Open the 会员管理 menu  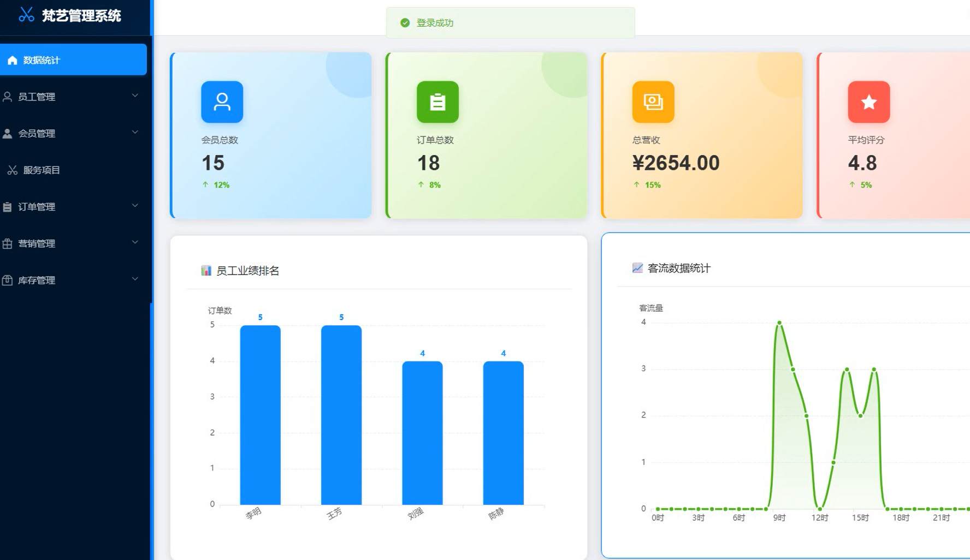[x=73, y=133]
